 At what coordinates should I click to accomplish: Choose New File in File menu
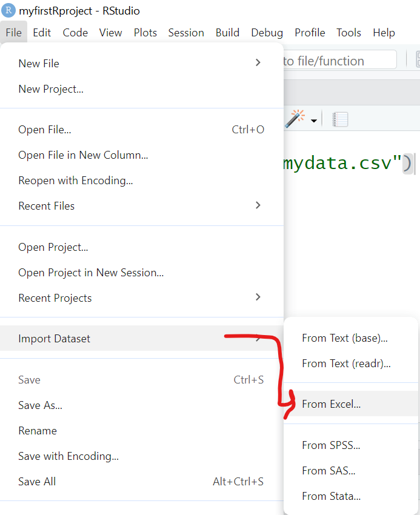coord(142,63)
